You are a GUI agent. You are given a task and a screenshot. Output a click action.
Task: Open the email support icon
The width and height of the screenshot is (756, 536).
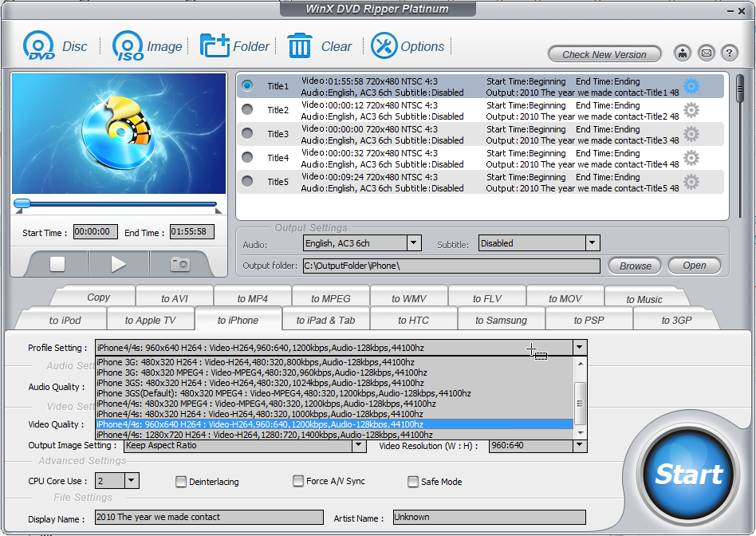pos(707,53)
